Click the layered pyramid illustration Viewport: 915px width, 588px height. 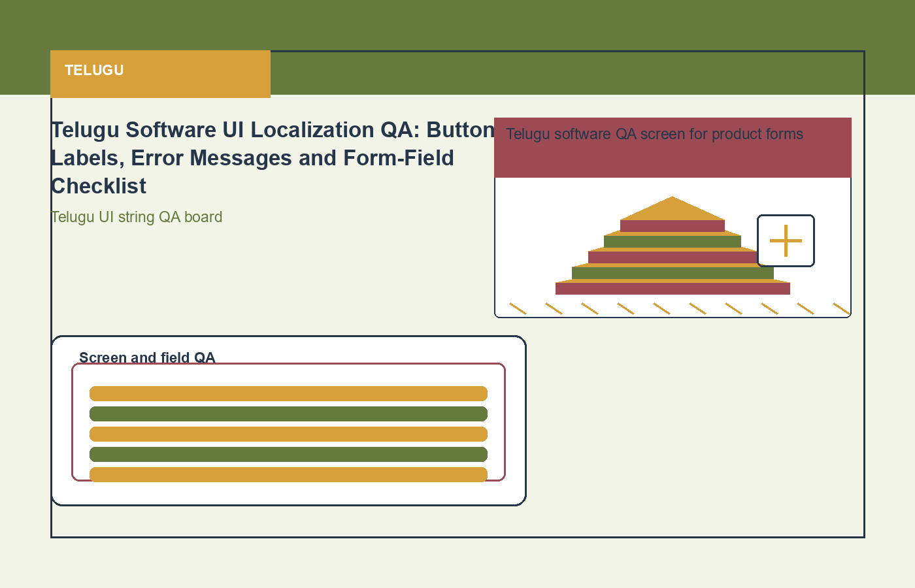[673, 246]
